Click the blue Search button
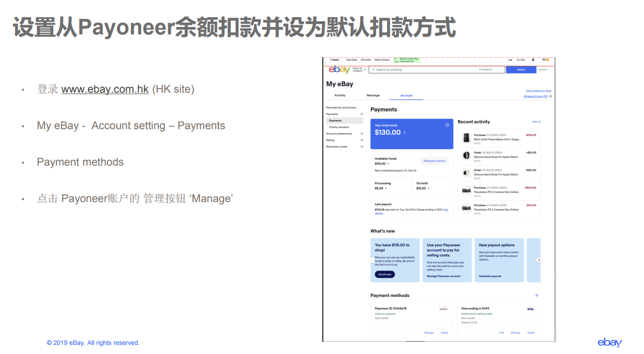 coord(521,70)
